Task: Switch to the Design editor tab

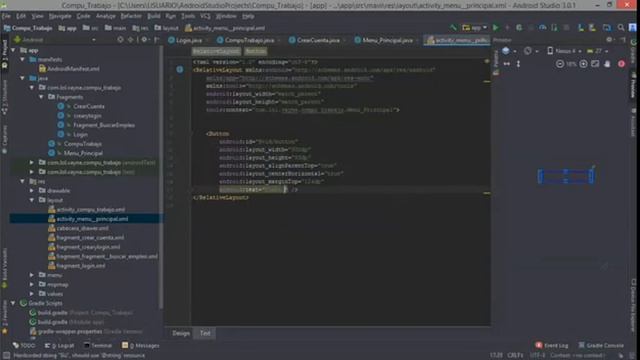Action: tap(181, 333)
